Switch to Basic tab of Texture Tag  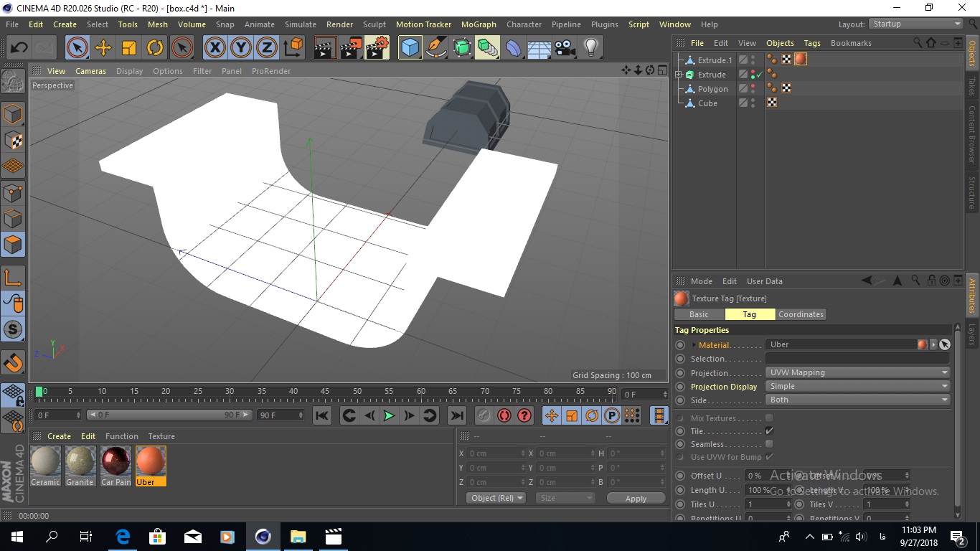(699, 314)
